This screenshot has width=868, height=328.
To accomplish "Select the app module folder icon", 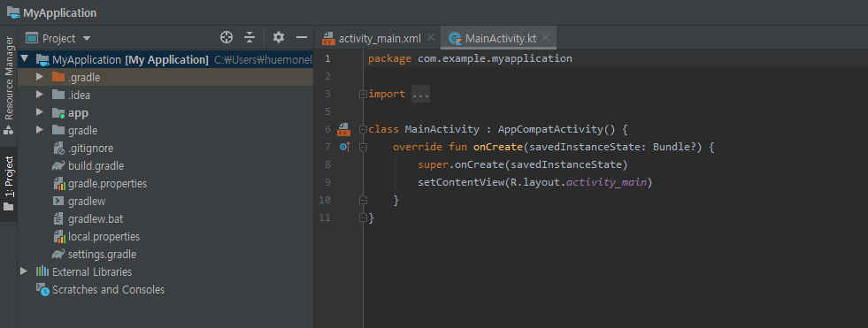I will [58, 113].
